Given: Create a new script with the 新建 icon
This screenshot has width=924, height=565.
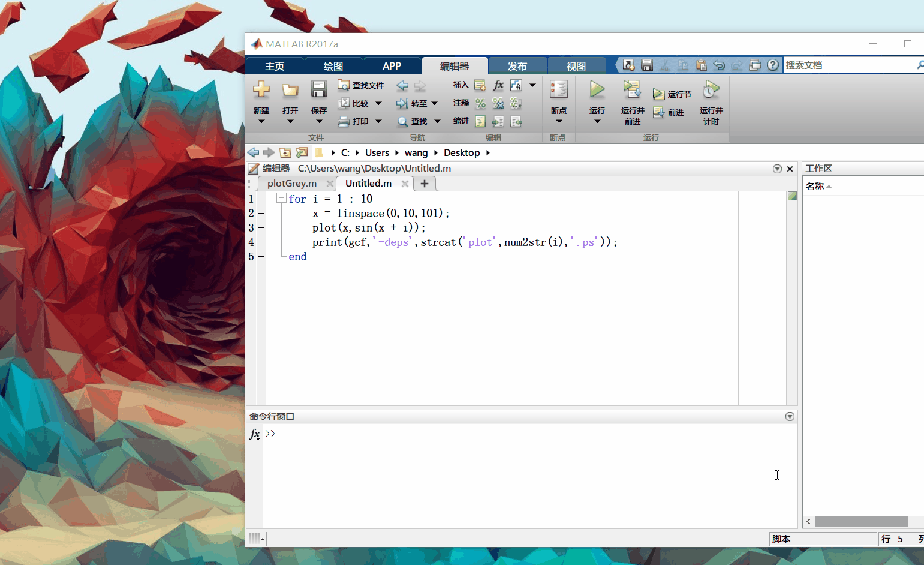Looking at the screenshot, I should click(261, 89).
